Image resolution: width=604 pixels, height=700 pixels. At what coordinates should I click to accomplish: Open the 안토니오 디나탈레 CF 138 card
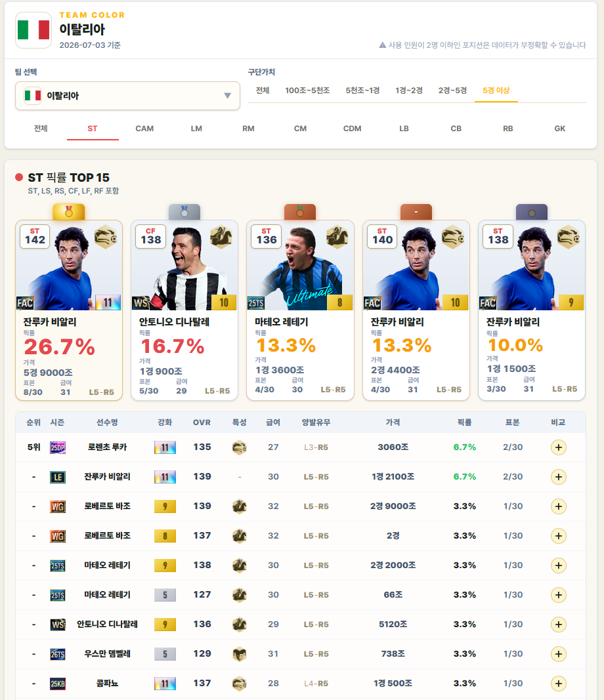[x=184, y=310]
